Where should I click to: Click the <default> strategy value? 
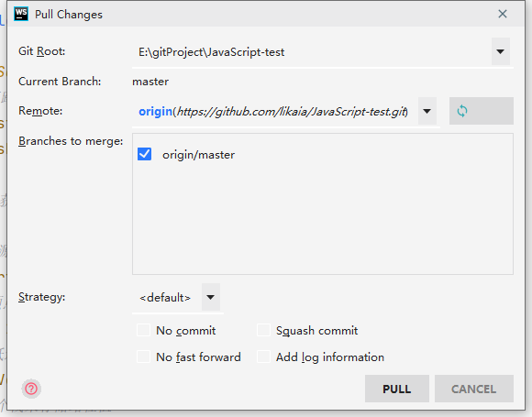165,297
